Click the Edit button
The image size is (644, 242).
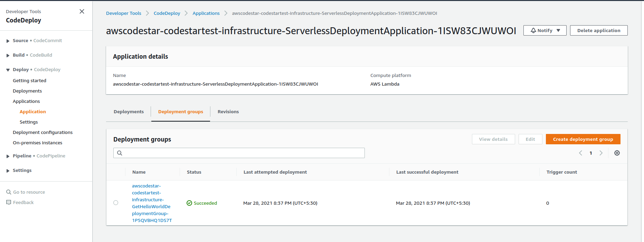(x=530, y=139)
